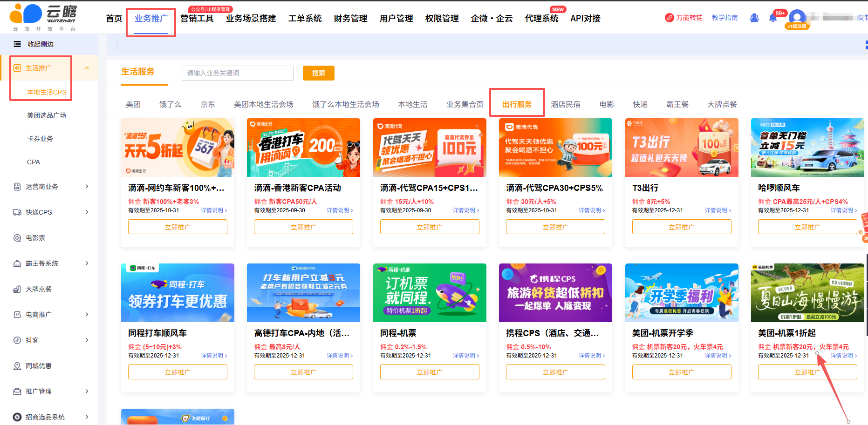Select the 业务推广 top menu
The height and width of the screenshot is (425, 868).
tap(151, 19)
